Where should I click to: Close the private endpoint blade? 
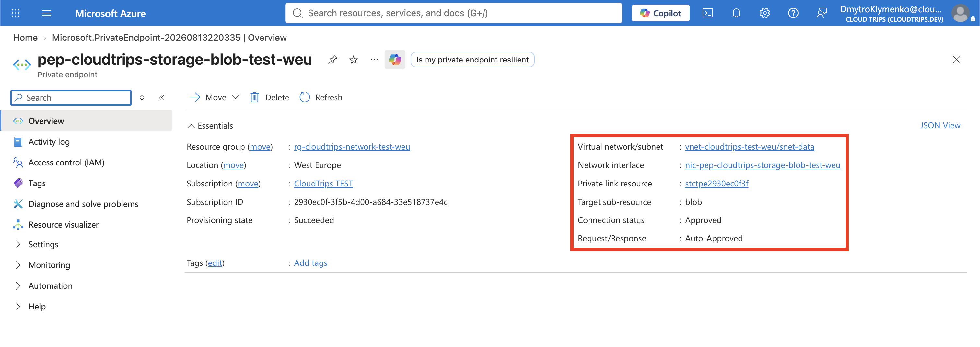[x=956, y=60]
